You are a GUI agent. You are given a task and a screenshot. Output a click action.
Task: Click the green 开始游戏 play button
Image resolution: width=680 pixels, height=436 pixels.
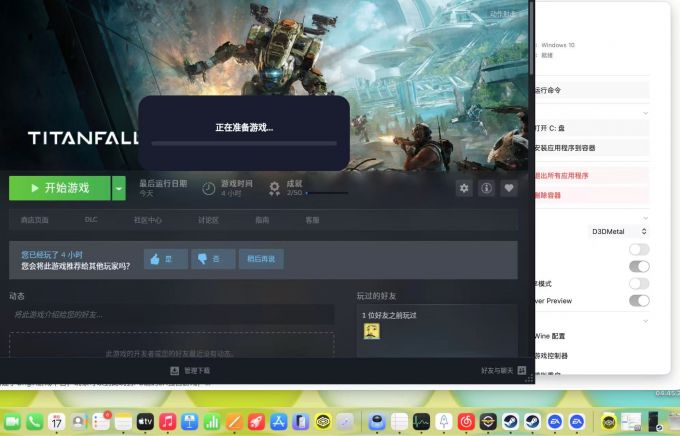tap(60, 188)
